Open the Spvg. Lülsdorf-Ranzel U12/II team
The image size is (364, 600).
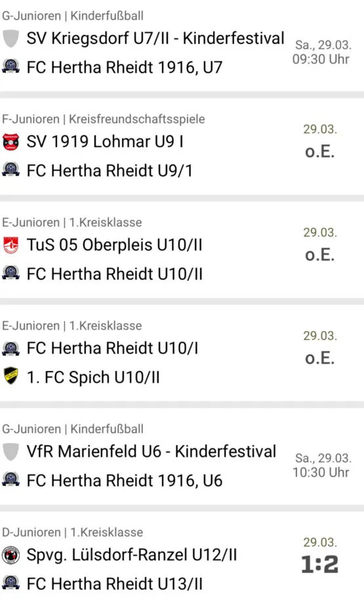tap(132, 555)
